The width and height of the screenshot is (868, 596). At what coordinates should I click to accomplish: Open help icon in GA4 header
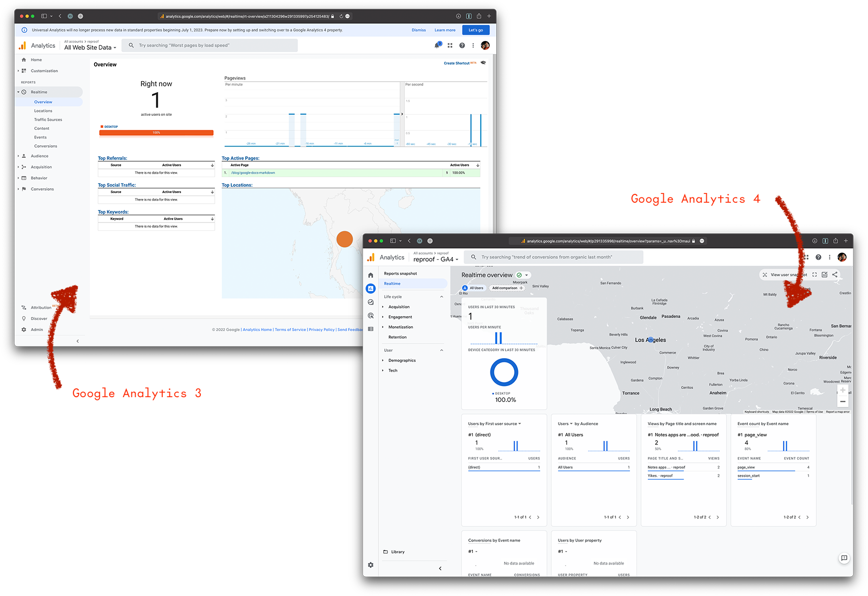coord(818,257)
